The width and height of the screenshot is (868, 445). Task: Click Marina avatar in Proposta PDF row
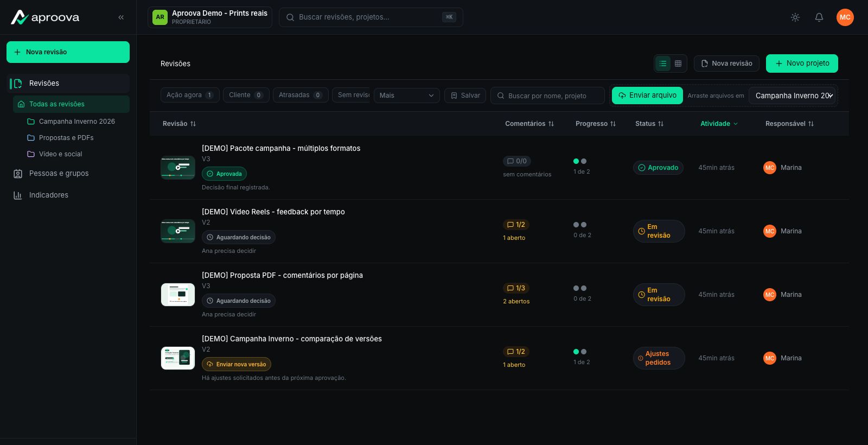[770, 295]
